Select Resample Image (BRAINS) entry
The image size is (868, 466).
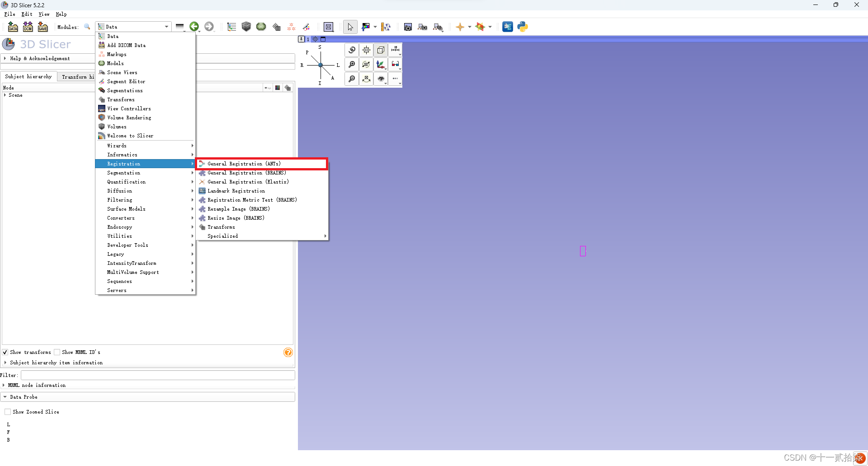coord(261,209)
